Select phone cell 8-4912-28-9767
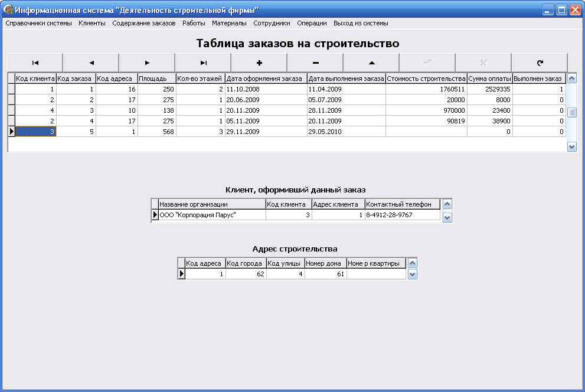This screenshot has height=392, width=585. 403,215
